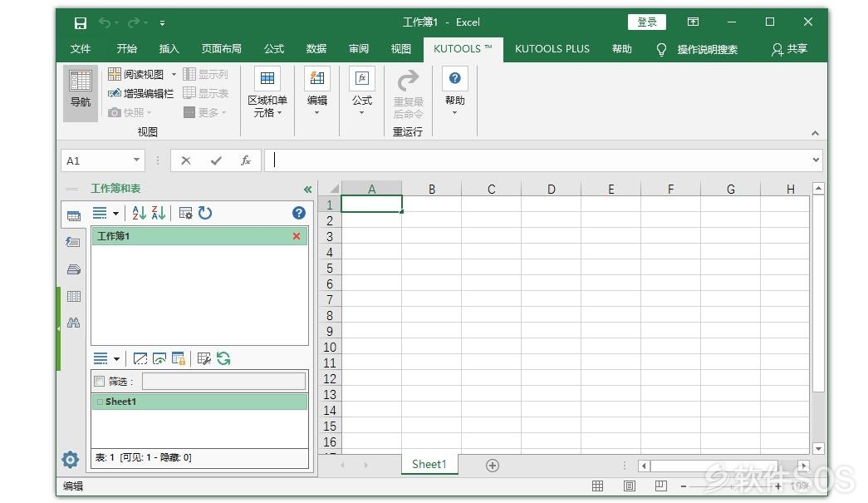Save the workbook from quick access toolbar

(x=81, y=22)
